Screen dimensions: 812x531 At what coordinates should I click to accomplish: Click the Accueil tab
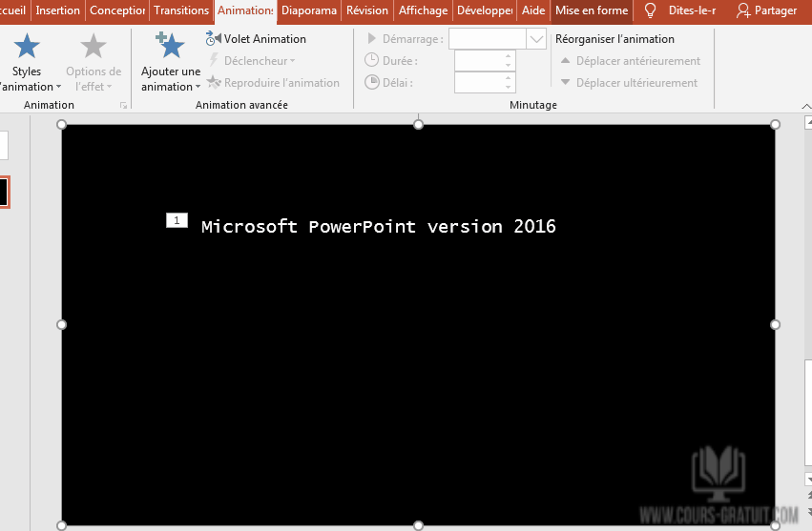point(13,10)
